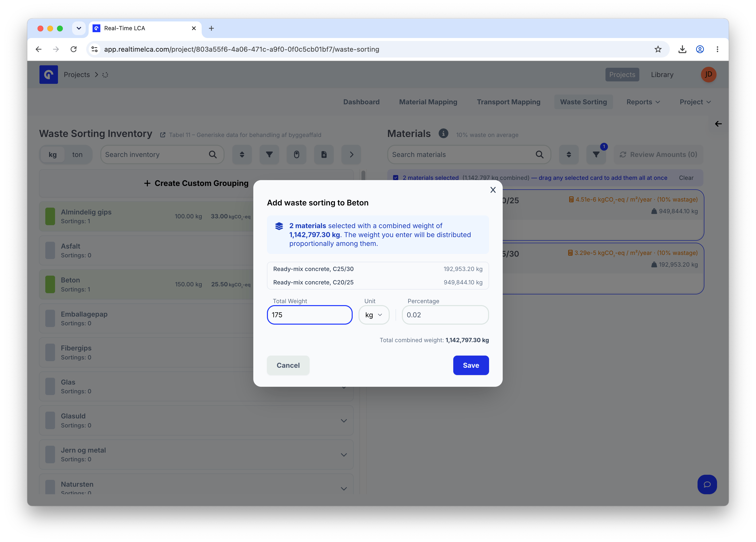Bookmark this page with the star
The height and width of the screenshot is (542, 756).
tap(658, 49)
